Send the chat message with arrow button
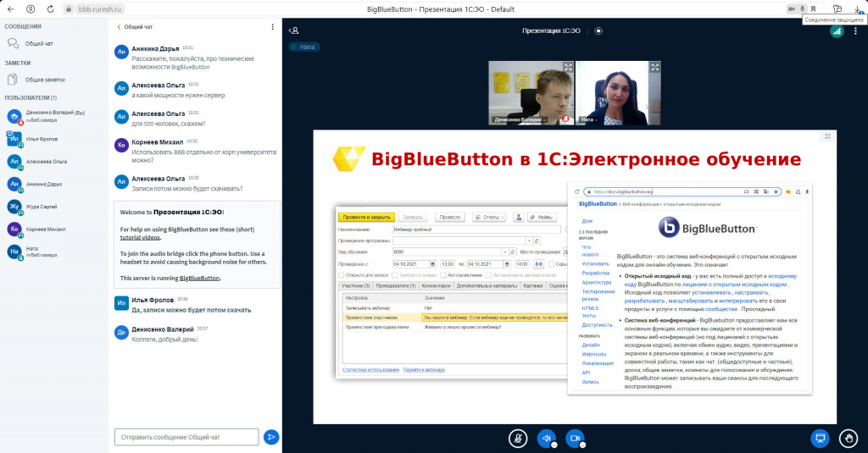 pos(270,437)
